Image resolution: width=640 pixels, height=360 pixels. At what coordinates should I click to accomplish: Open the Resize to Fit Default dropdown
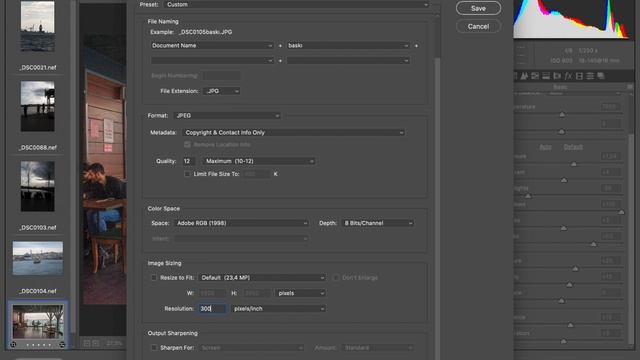click(262, 278)
